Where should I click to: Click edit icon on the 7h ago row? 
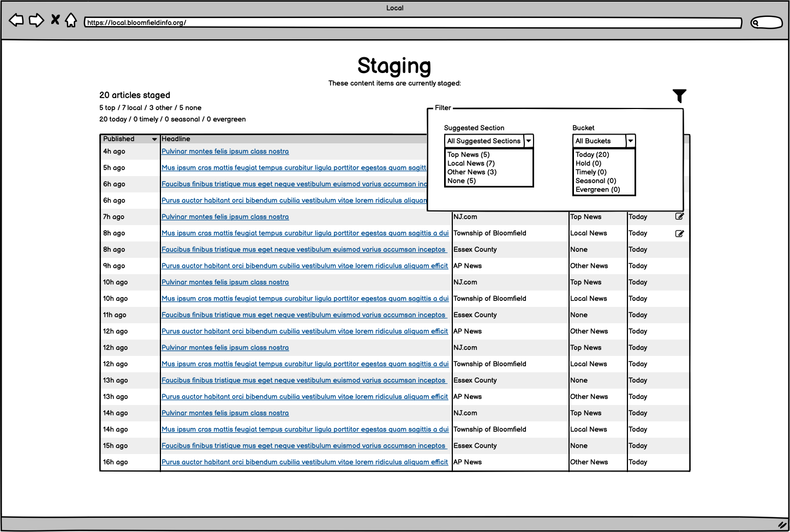(679, 216)
